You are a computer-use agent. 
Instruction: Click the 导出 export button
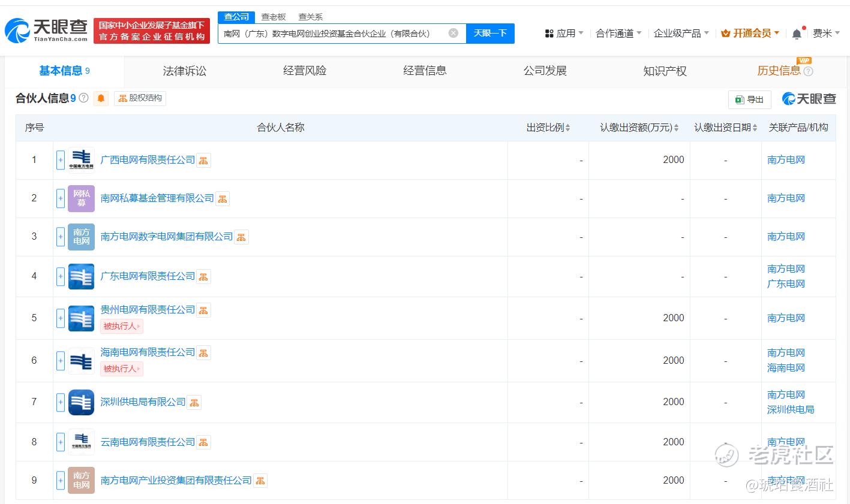[749, 99]
